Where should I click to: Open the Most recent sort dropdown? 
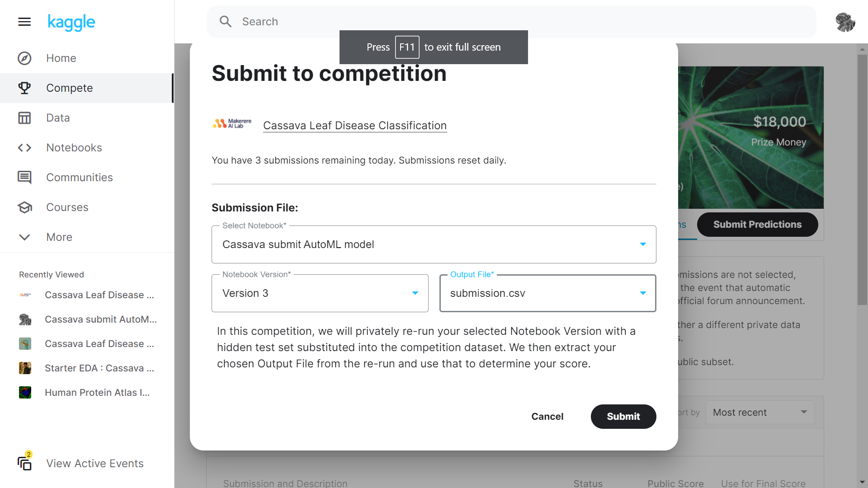759,413
